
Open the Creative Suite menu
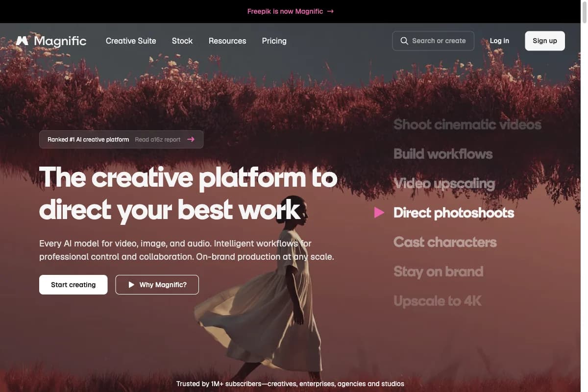131,41
